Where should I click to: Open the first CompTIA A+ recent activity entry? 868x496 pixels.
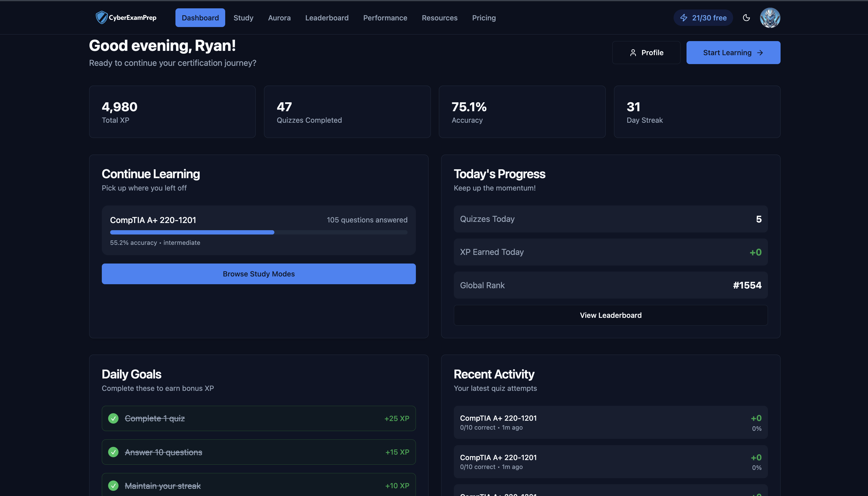[610, 422]
